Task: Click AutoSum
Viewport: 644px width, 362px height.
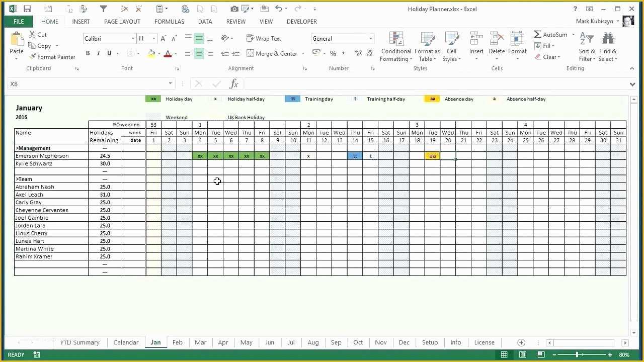Action: point(550,34)
